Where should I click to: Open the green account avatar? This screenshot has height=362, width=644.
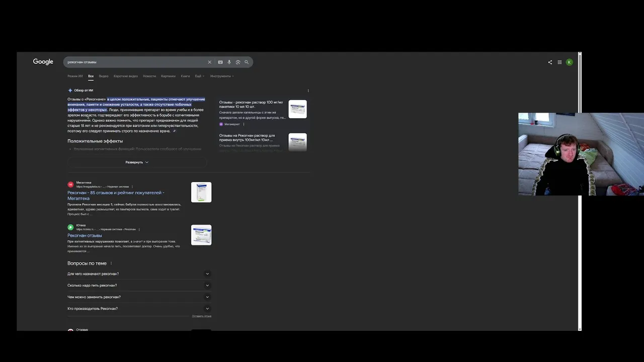click(x=569, y=62)
